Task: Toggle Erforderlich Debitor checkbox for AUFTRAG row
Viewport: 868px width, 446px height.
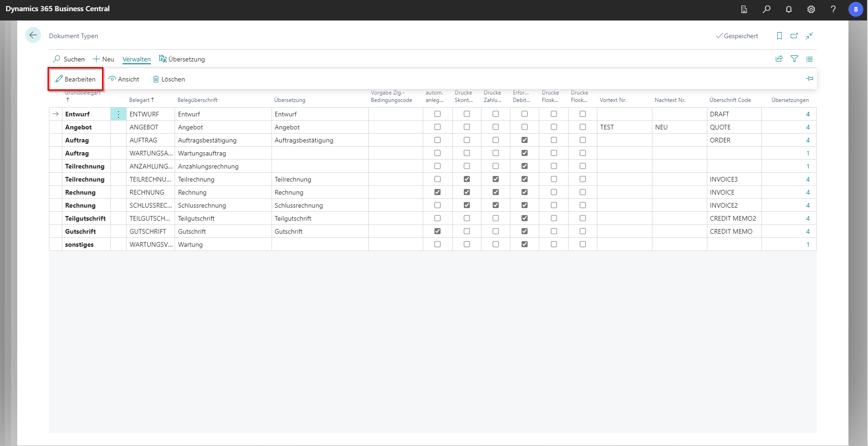Action: pyautogui.click(x=525, y=140)
